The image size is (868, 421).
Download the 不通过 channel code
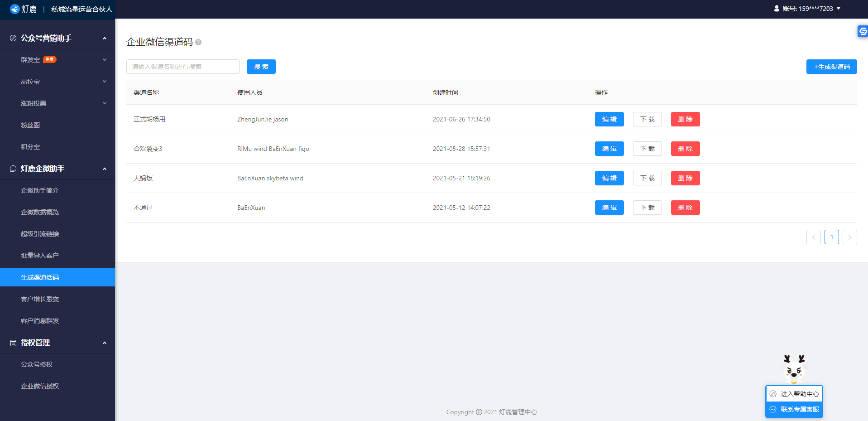[647, 208]
